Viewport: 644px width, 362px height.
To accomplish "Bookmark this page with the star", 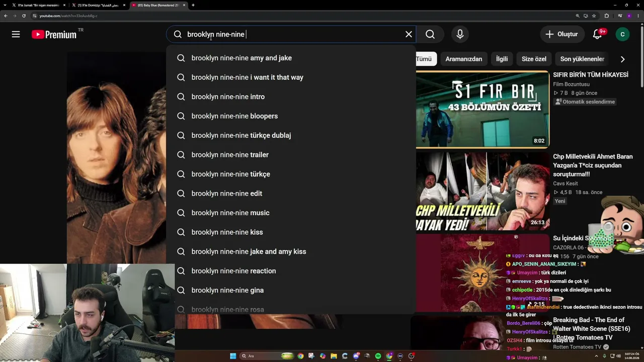I will 594,16.
